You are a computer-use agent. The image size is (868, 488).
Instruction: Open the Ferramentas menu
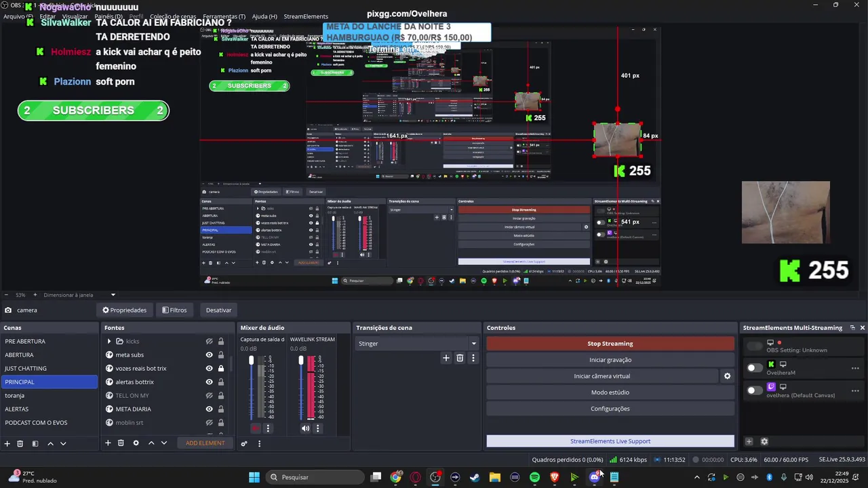point(224,16)
